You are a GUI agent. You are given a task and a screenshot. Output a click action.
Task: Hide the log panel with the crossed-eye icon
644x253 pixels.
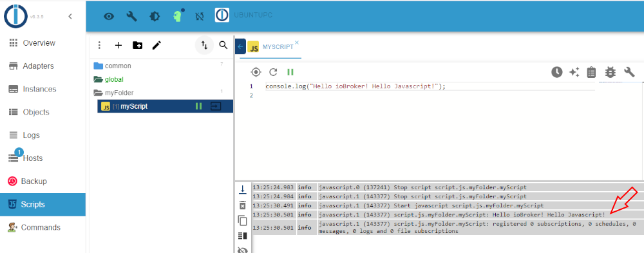click(243, 250)
